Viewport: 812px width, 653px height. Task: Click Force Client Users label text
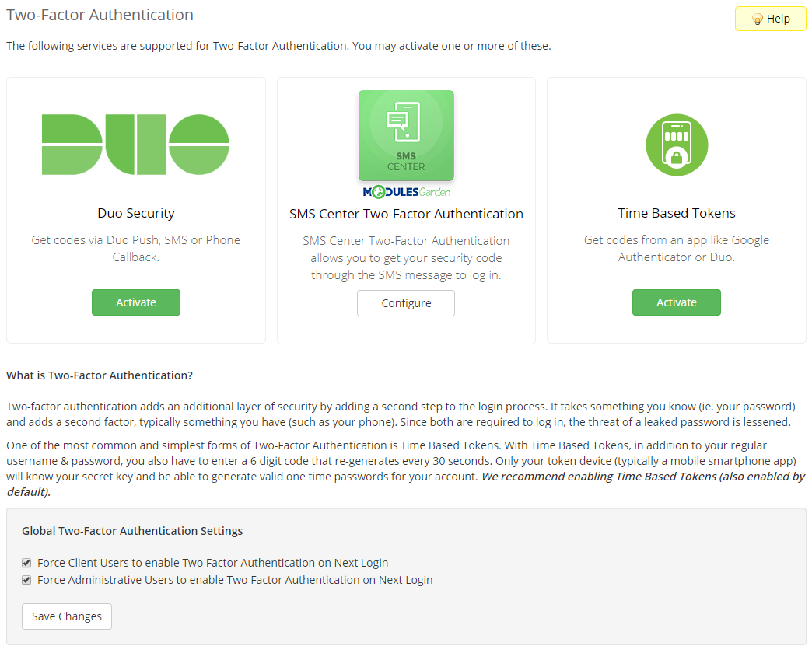(x=212, y=563)
